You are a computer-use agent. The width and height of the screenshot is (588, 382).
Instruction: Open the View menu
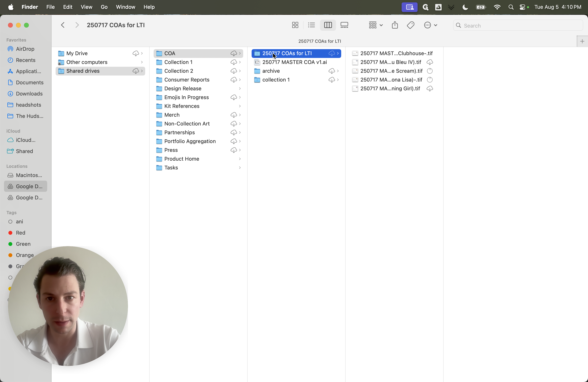point(86,7)
